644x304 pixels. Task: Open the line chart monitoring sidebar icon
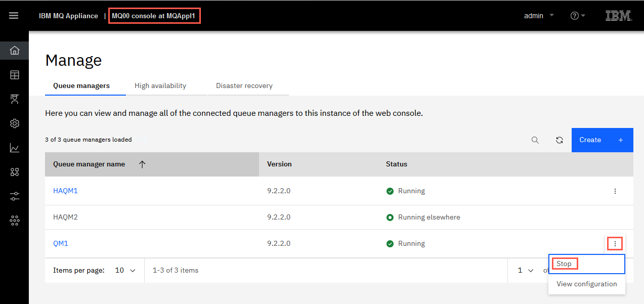14,148
